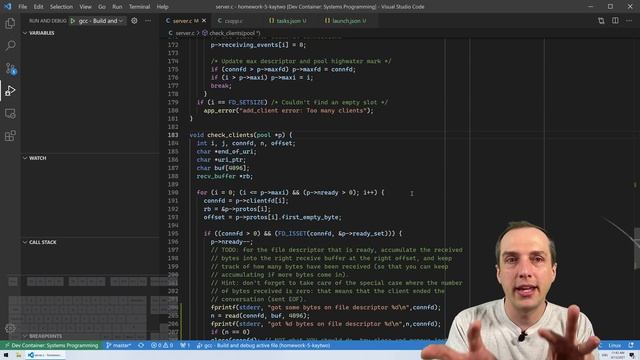Click forwarded ports indicator in status bar

point(185,345)
